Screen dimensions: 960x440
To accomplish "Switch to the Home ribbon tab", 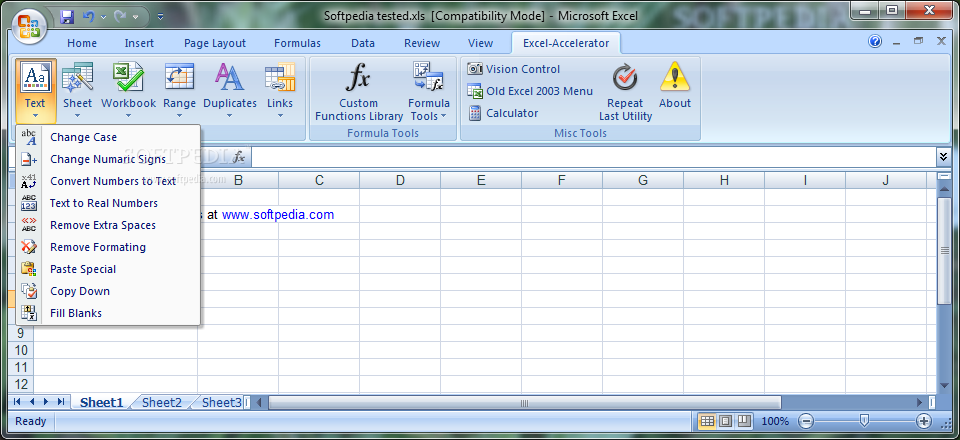I will [x=82, y=43].
